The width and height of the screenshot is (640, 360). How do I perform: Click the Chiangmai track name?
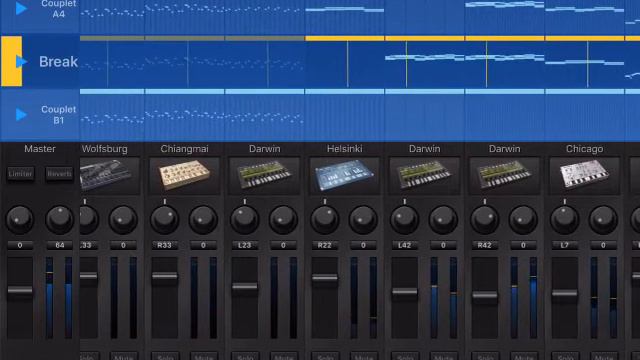coord(184,149)
